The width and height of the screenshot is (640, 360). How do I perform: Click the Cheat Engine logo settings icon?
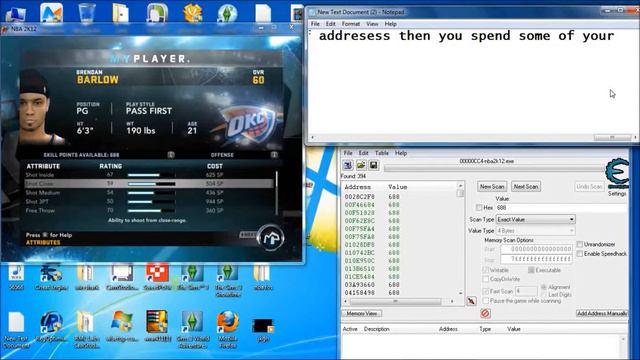pos(617,173)
